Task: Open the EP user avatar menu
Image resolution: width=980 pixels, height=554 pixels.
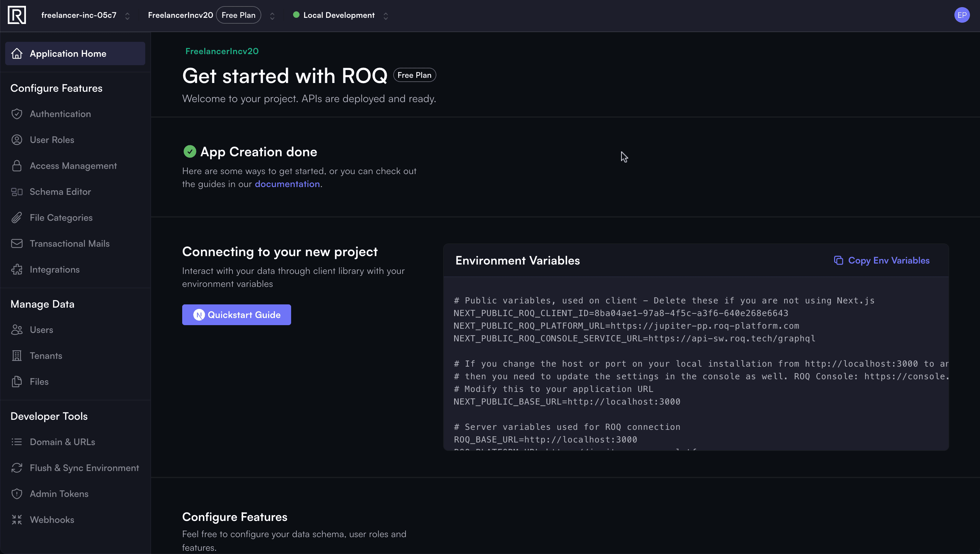Action: [962, 15]
